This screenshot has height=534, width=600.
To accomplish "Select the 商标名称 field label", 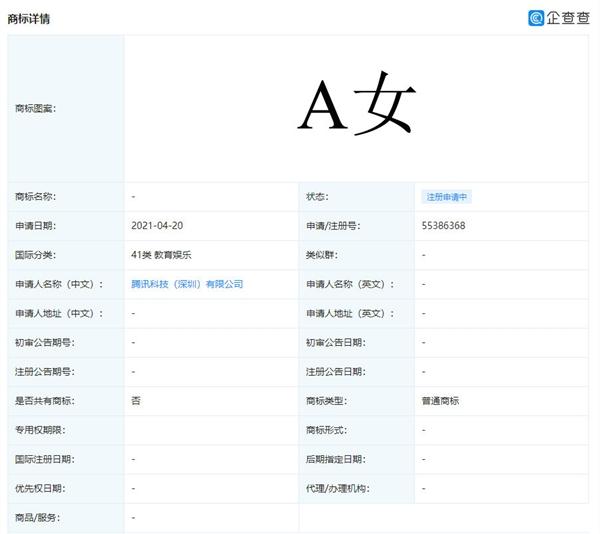I will pyautogui.click(x=36, y=197).
